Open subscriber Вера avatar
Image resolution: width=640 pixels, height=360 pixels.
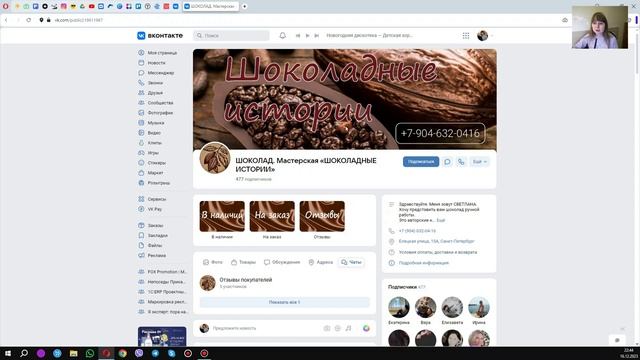point(425,307)
